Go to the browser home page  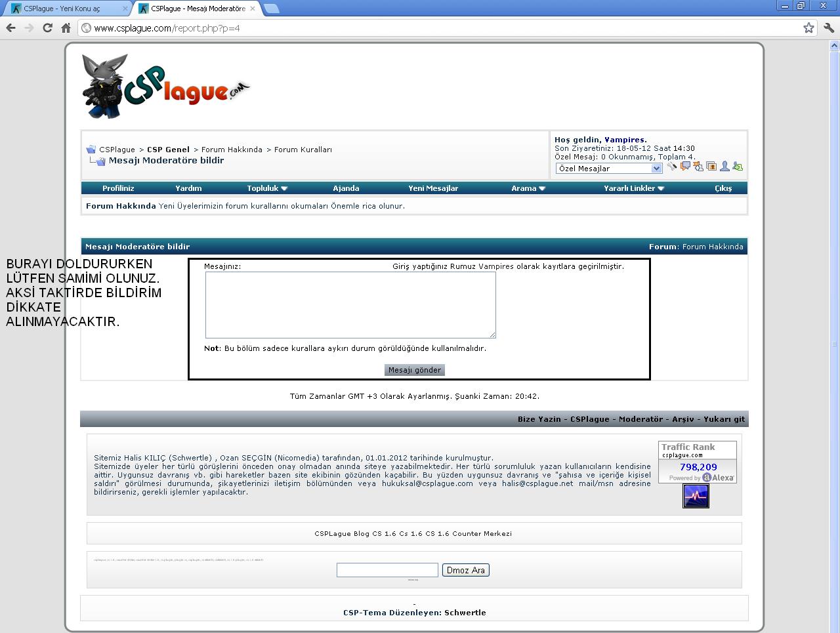[x=66, y=28]
